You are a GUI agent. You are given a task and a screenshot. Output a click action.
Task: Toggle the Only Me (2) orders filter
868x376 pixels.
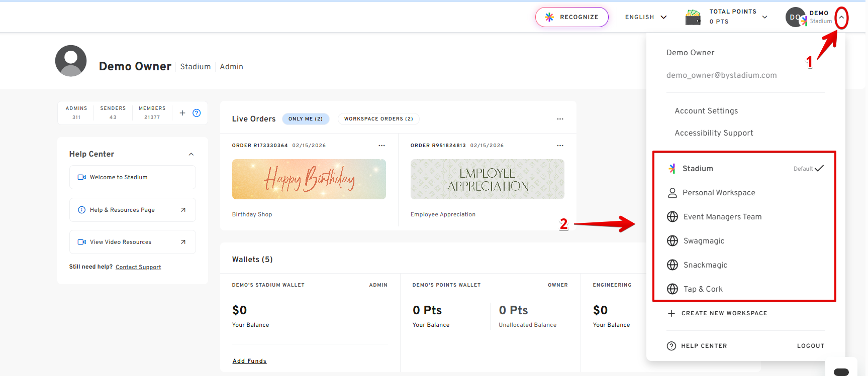(x=306, y=119)
